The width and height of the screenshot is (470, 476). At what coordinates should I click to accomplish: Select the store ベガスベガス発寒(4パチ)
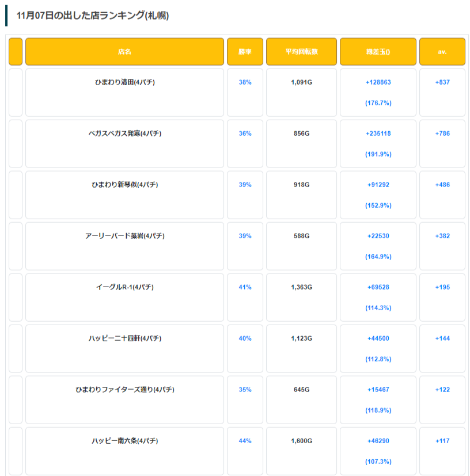pos(125,134)
